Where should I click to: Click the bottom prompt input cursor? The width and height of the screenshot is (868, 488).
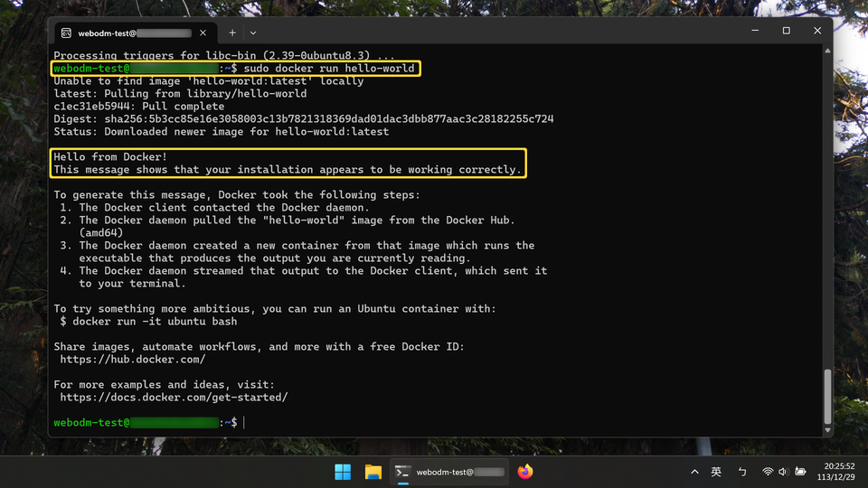point(244,423)
